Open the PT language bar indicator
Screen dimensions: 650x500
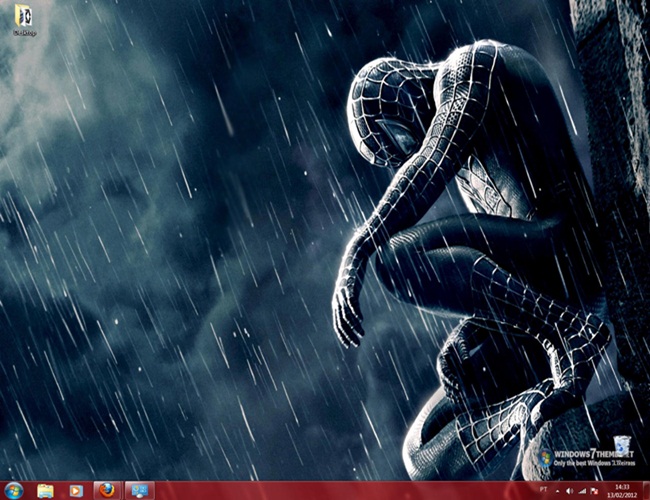(x=543, y=490)
